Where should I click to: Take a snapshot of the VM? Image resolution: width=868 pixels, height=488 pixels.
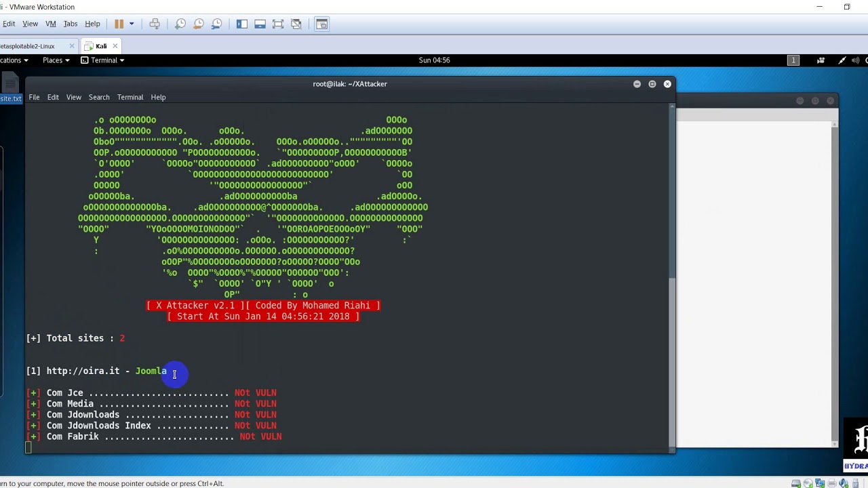(180, 24)
